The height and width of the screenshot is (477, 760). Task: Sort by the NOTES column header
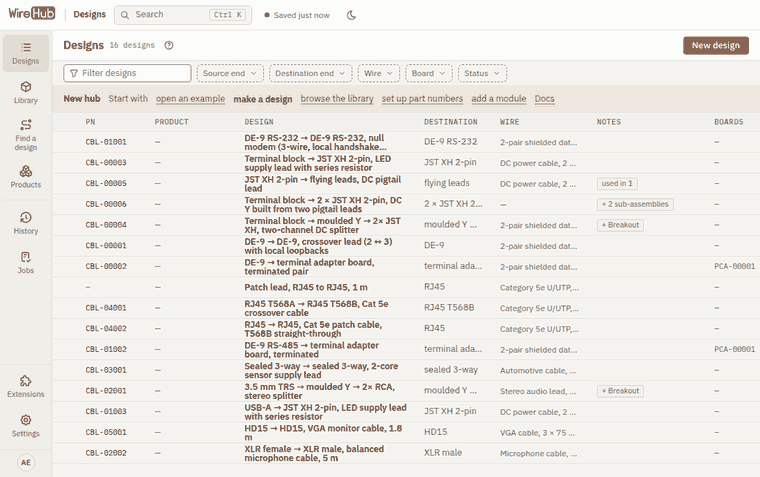coord(609,122)
